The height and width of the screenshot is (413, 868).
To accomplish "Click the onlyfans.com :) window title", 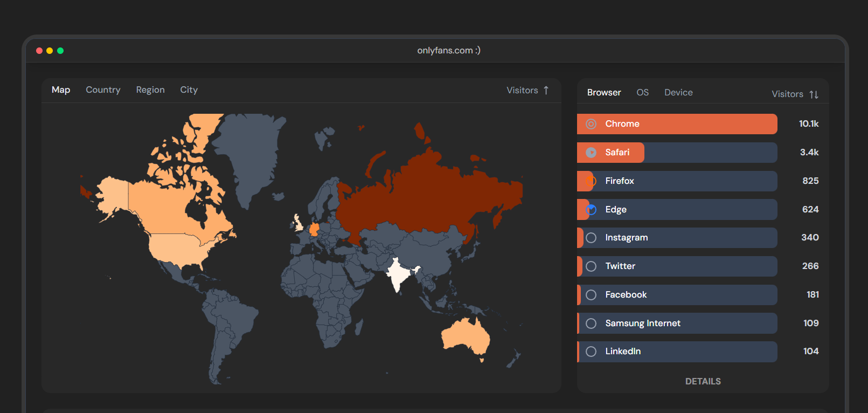I will tap(449, 50).
